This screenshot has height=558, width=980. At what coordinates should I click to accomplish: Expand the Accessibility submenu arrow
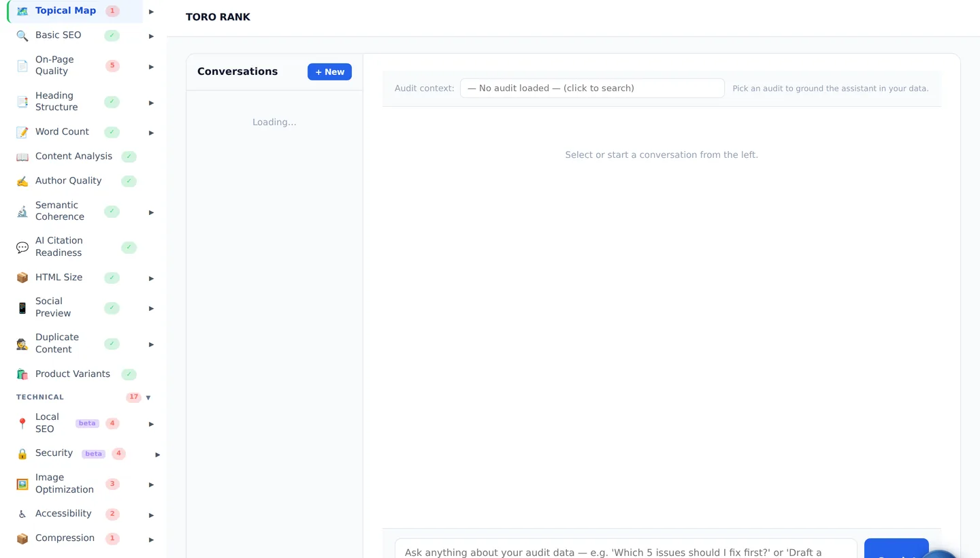tap(151, 515)
